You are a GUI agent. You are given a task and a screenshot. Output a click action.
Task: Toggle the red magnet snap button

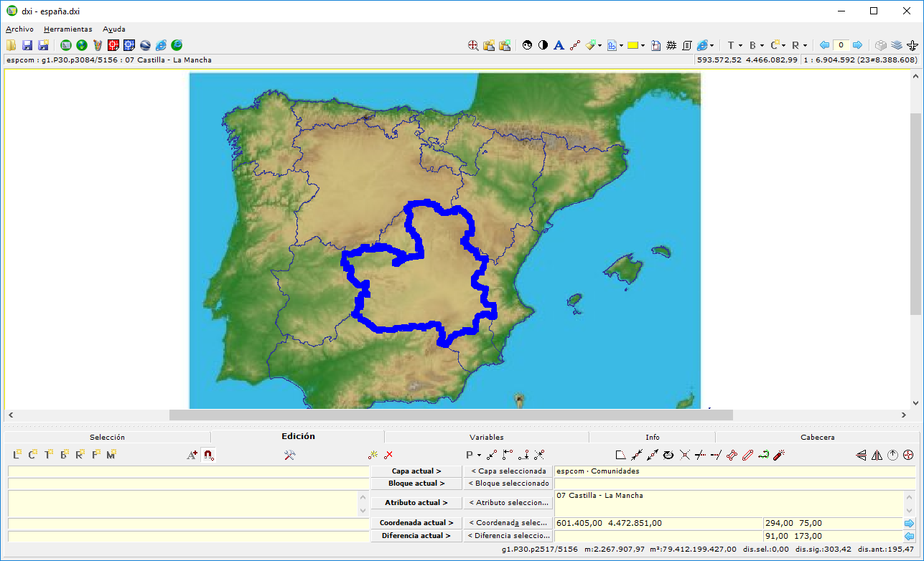pyautogui.click(x=208, y=455)
